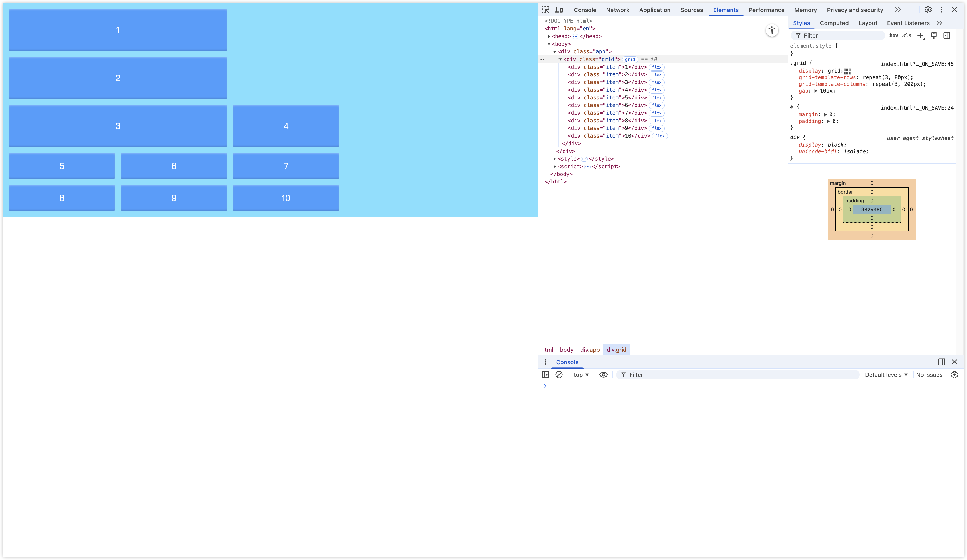Expand the gap shorthand property triangle

[x=815, y=91]
